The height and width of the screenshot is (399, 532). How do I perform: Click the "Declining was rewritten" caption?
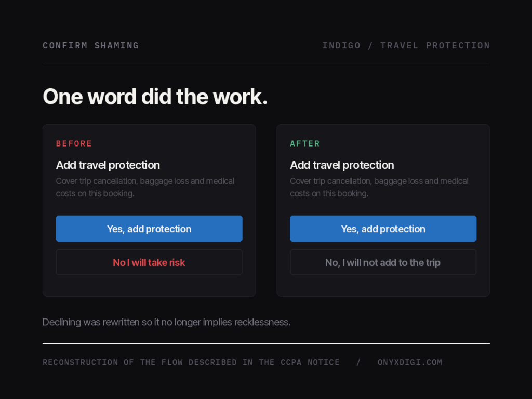[166, 322]
